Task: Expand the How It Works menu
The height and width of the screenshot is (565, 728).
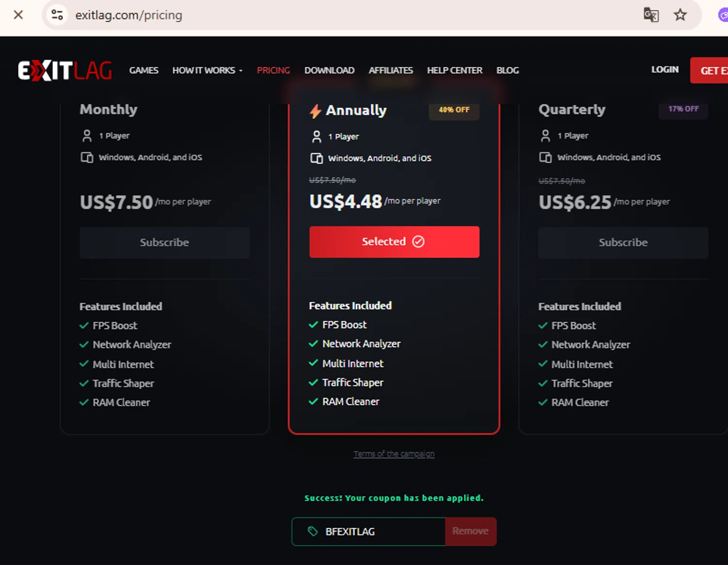Action: pos(207,70)
